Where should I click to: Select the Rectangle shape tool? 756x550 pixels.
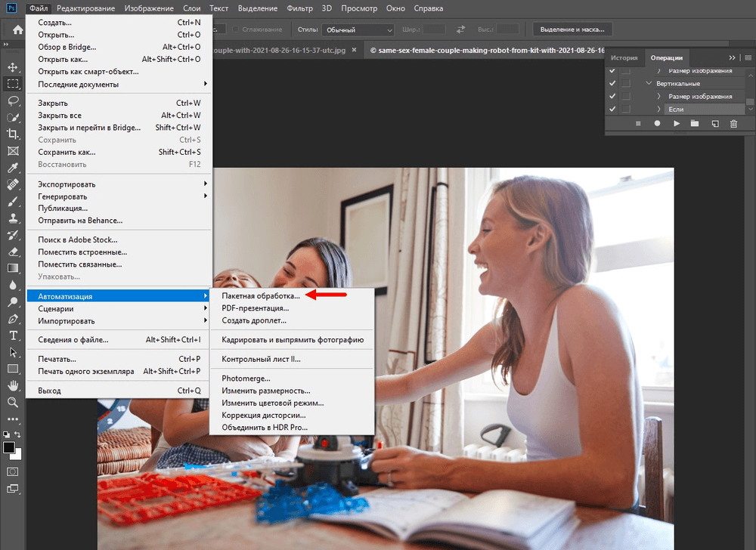click(x=13, y=369)
